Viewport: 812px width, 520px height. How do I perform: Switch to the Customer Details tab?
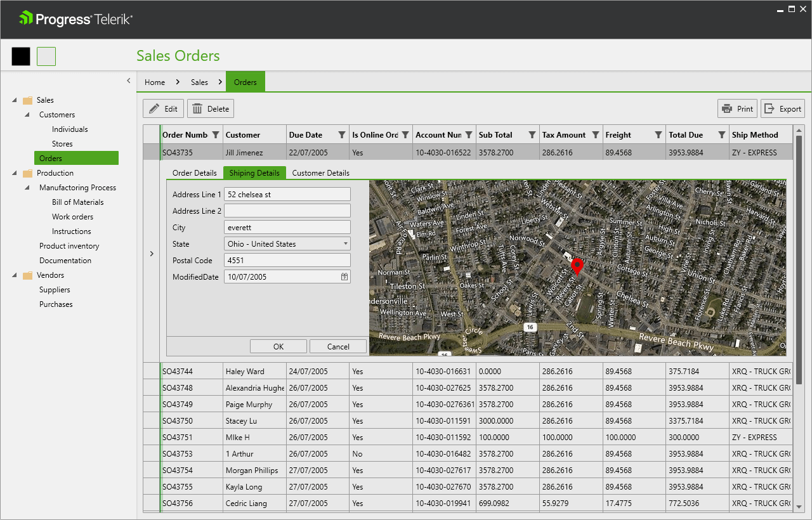(320, 172)
